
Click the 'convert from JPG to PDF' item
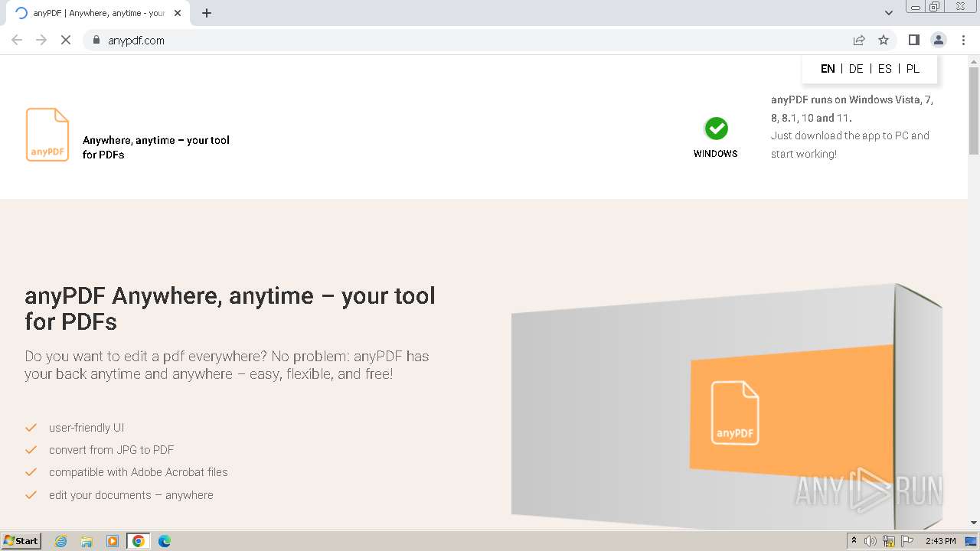112,450
